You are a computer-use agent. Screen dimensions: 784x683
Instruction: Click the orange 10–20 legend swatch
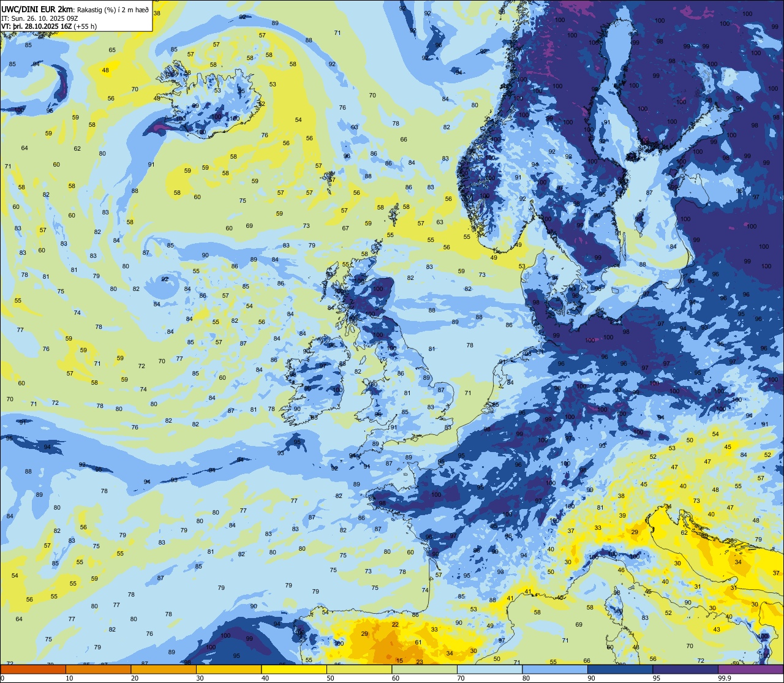click(x=98, y=669)
